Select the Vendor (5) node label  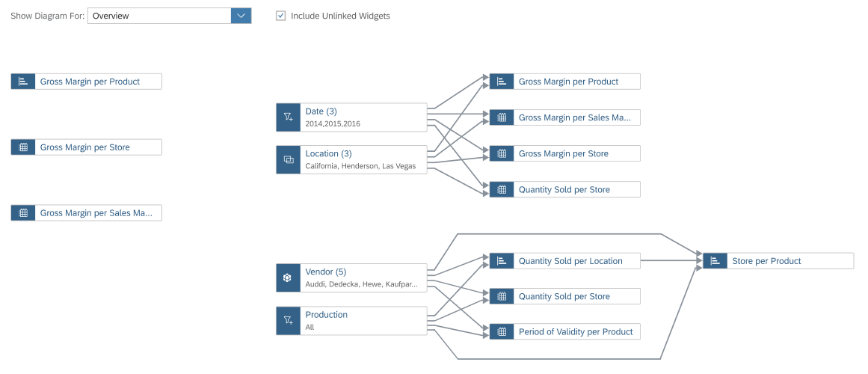click(325, 272)
